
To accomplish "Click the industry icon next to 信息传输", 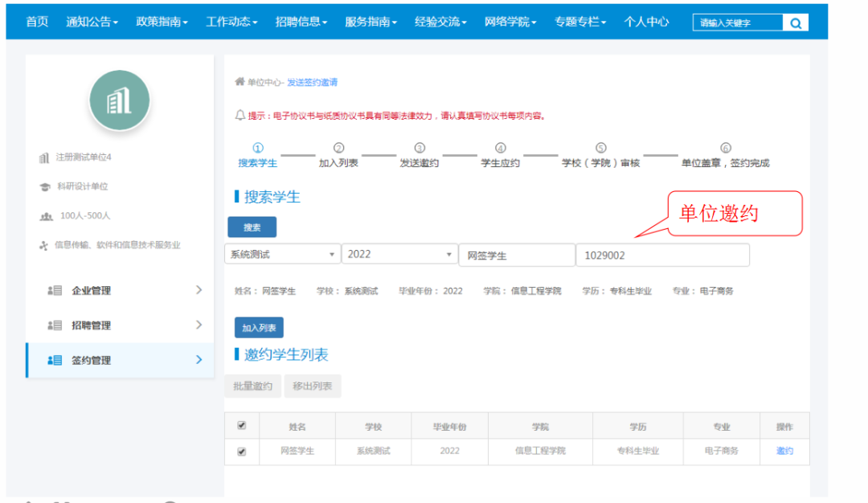I will click(x=43, y=245).
